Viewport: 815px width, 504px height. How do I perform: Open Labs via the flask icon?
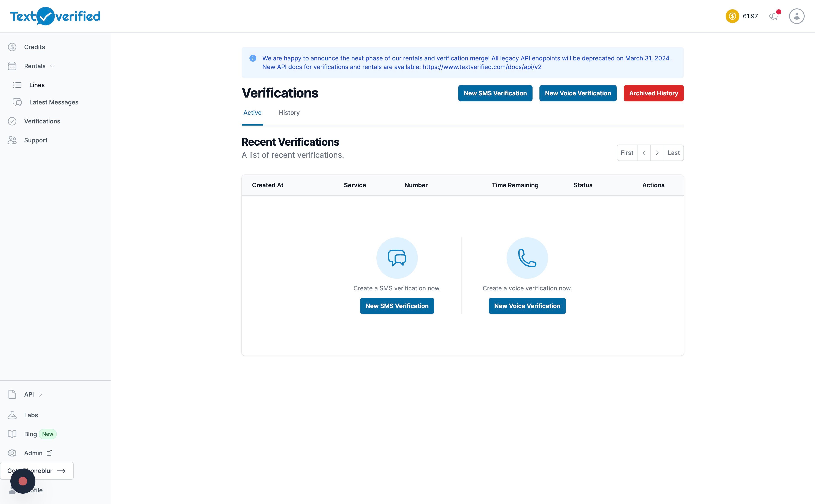(12, 415)
